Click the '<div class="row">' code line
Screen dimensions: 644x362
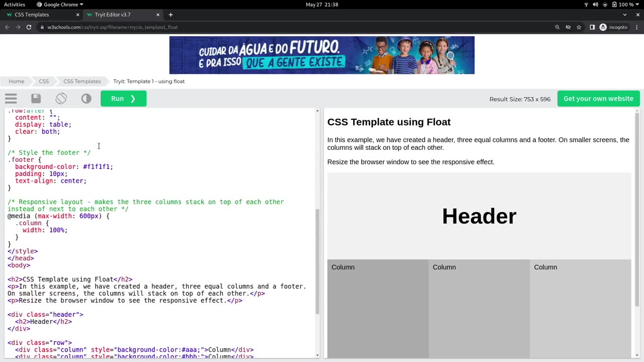tap(40, 342)
